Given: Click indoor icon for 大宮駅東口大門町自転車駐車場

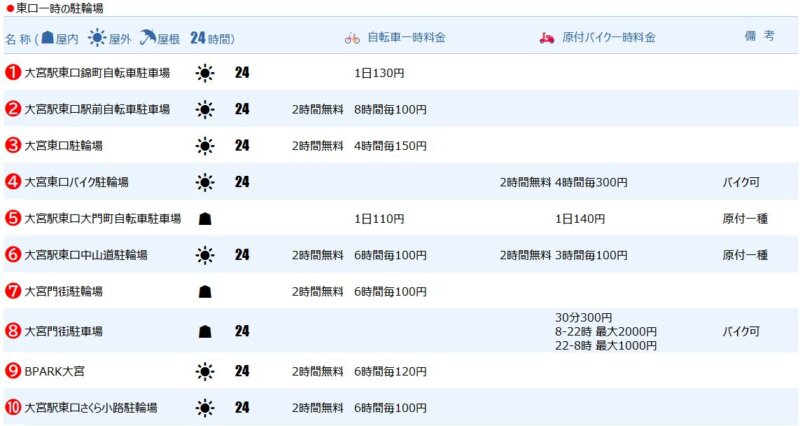Looking at the screenshot, I should pyautogui.click(x=205, y=219).
